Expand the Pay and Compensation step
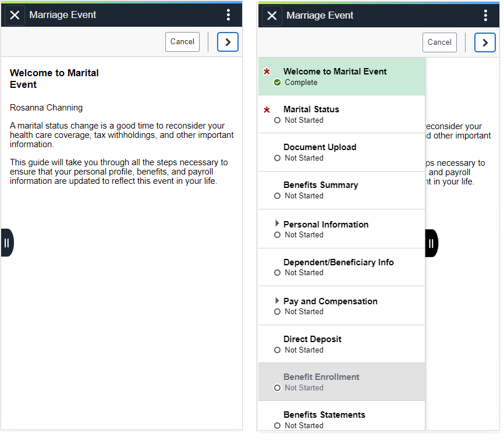The image size is (504, 441). click(277, 301)
